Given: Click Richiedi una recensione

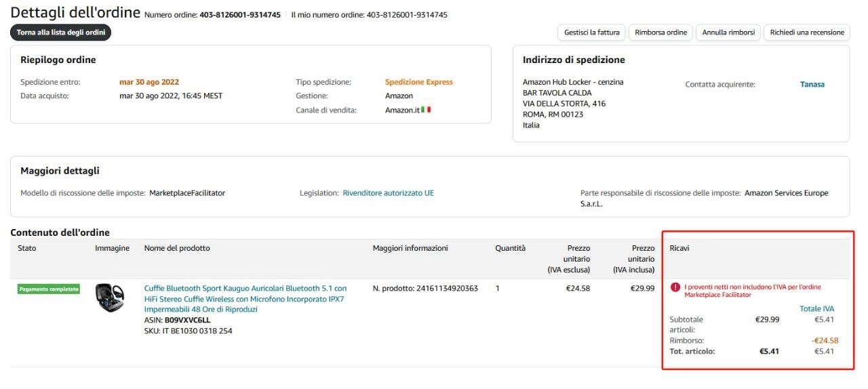Looking at the screenshot, I should 807,33.
